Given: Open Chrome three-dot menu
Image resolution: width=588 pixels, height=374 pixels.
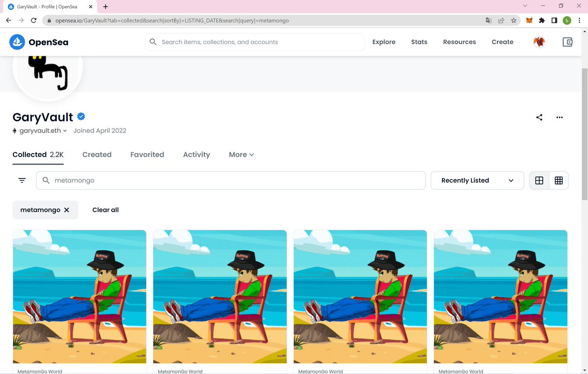Looking at the screenshot, I should tap(580, 21).
